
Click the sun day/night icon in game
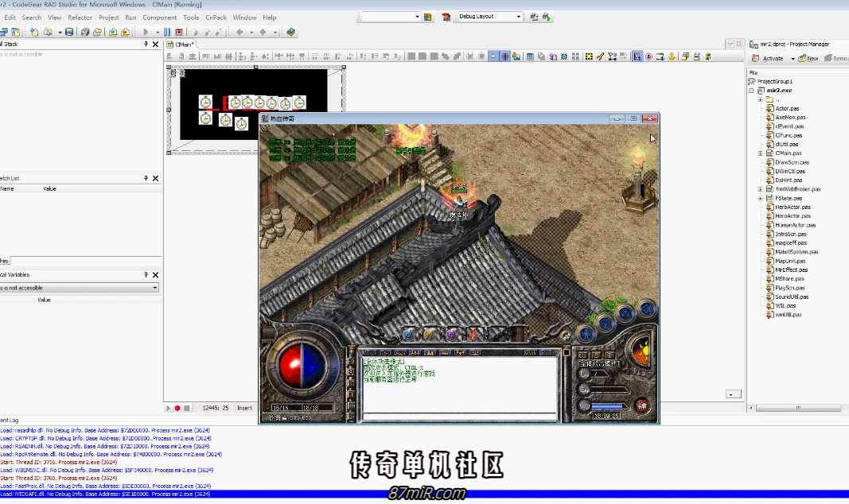point(641,351)
